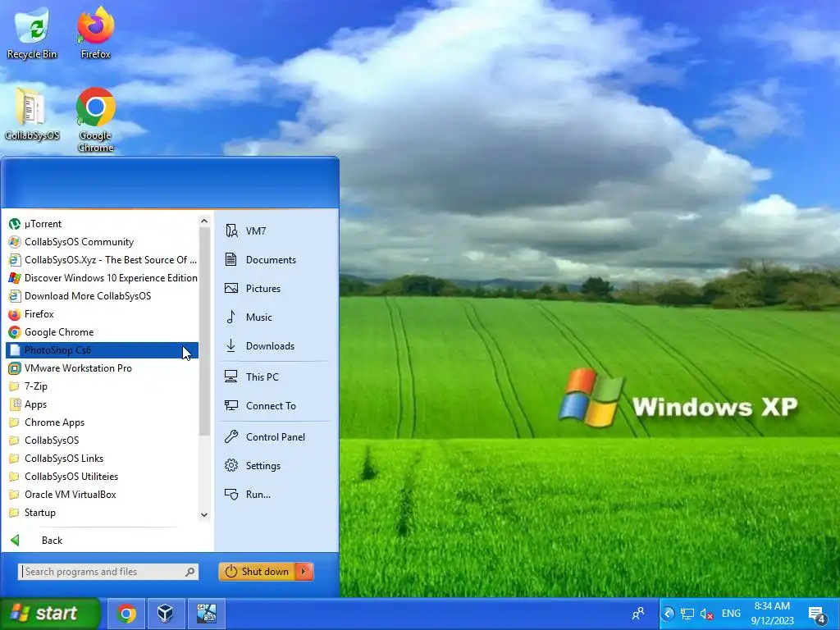Launch PhotoShop Cs6 from the program list
This screenshot has height=630, width=840.
[102, 350]
